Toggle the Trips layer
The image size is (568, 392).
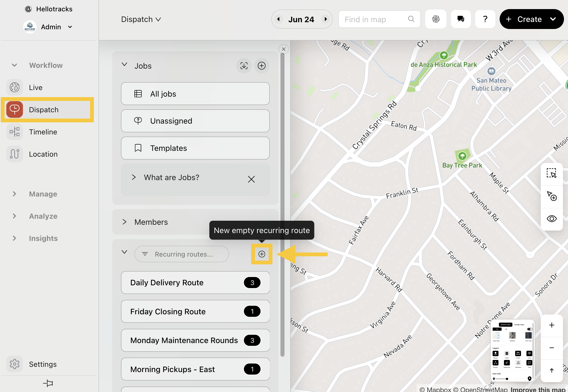[x=529, y=363]
